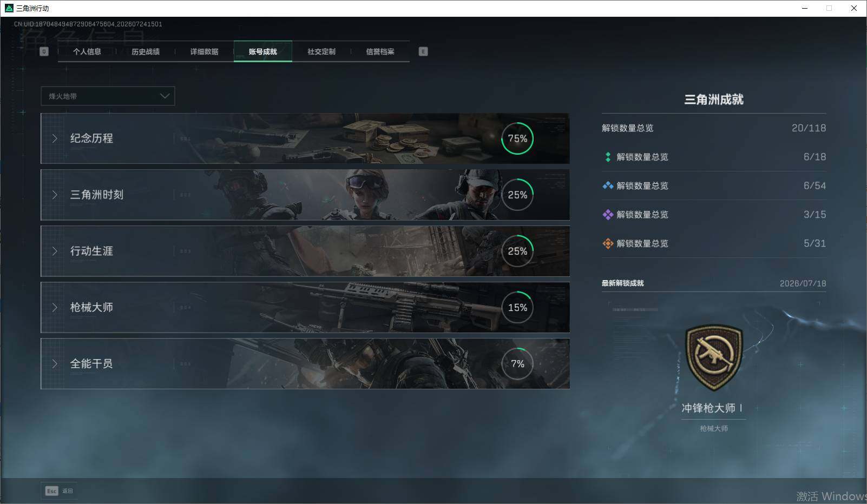Open the 烽火地带 mode dropdown

pos(108,96)
